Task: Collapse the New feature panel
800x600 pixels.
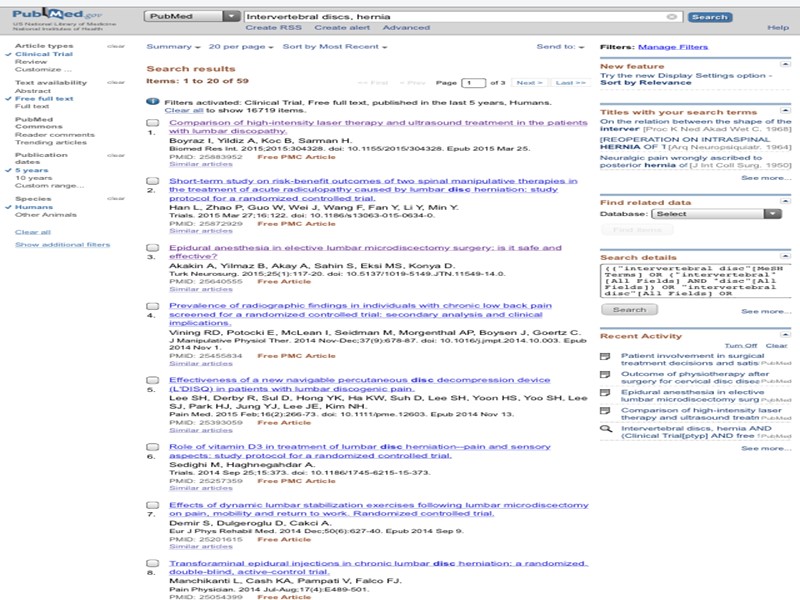Action: [785, 64]
